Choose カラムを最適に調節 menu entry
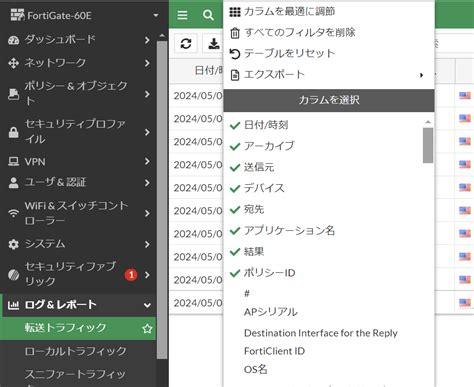 click(329, 12)
